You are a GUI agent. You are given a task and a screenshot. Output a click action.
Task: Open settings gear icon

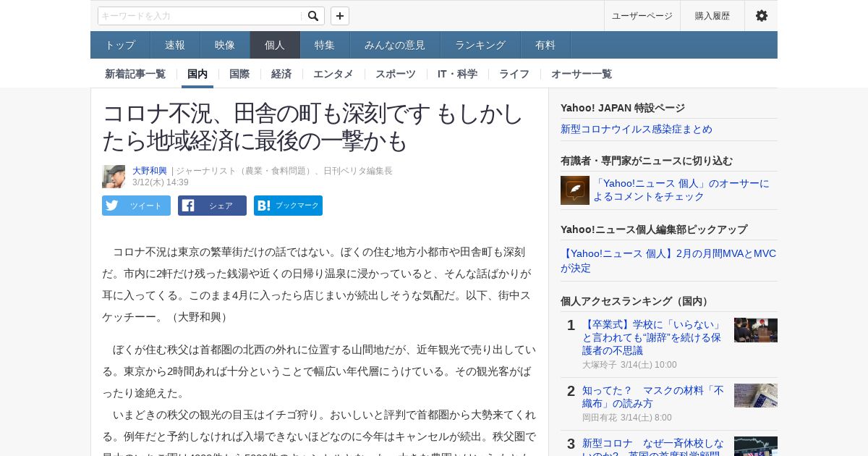761,16
